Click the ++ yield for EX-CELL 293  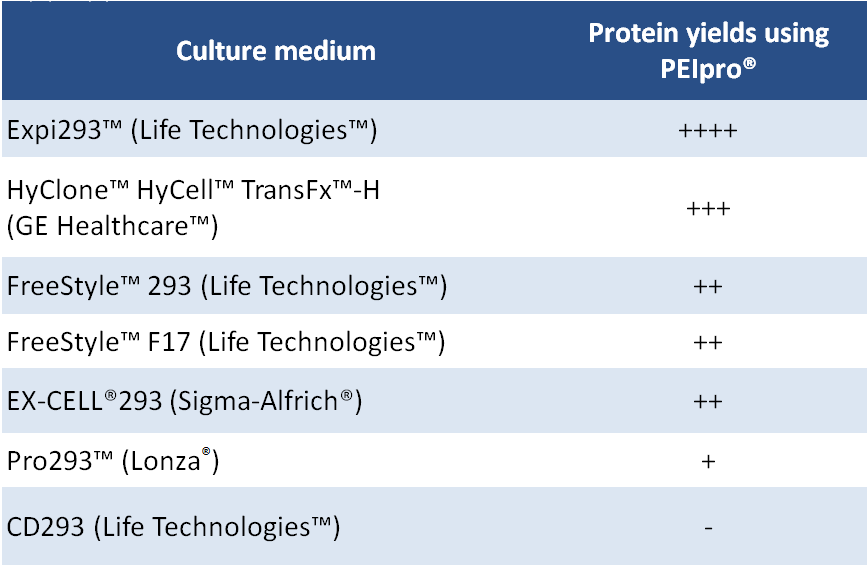(x=708, y=402)
